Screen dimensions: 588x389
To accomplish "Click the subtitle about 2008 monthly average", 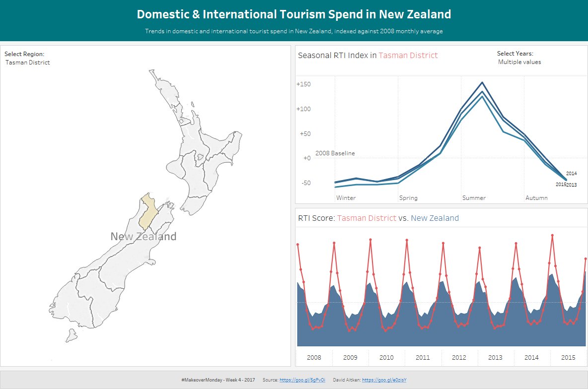I will click(x=294, y=31).
